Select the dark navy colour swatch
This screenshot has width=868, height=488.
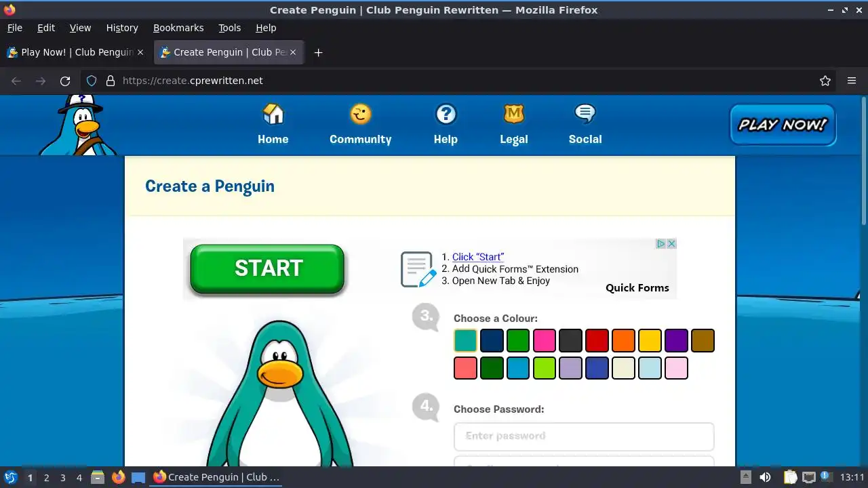tap(492, 340)
